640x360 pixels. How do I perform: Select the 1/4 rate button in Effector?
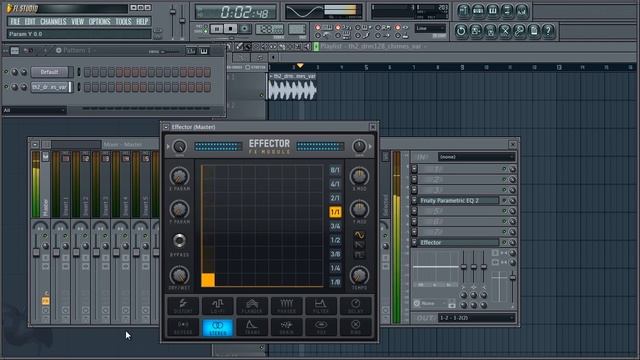(x=335, y=268)
